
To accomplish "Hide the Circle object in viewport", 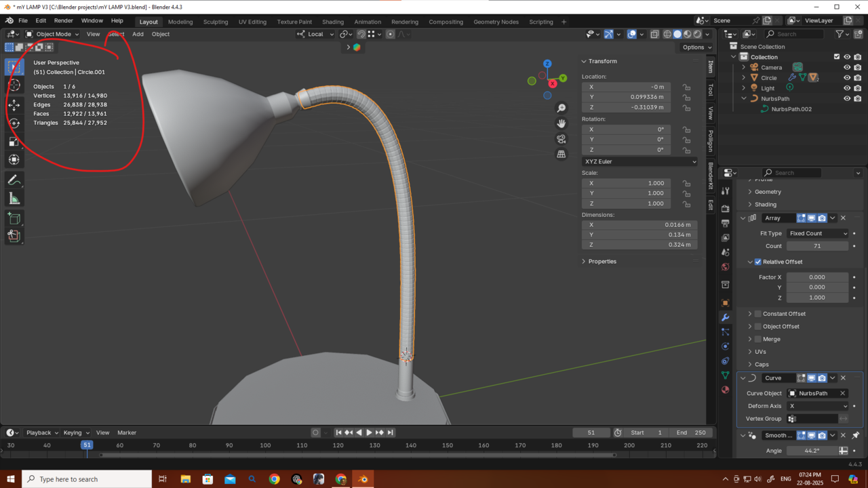I will coord(846,78).
